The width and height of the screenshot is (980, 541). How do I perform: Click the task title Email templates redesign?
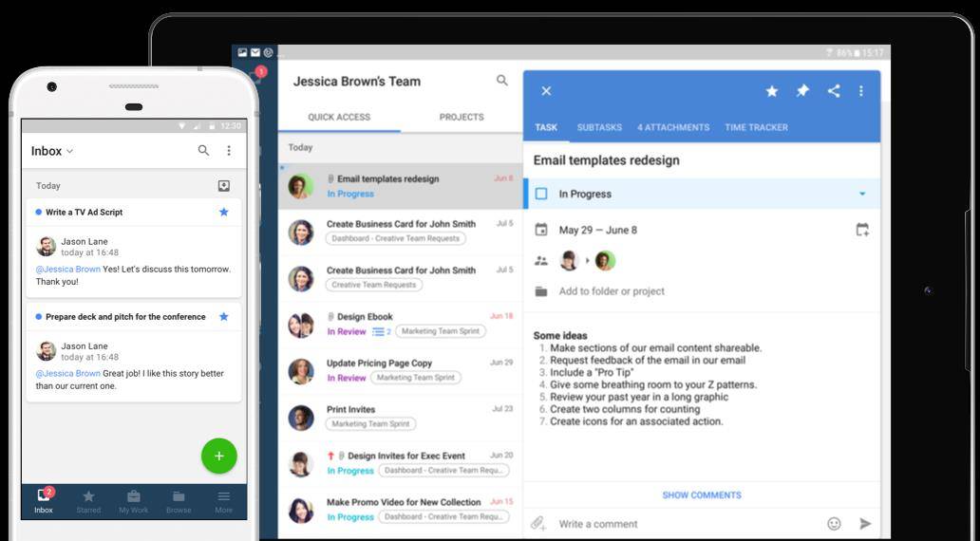coord(606,160)
